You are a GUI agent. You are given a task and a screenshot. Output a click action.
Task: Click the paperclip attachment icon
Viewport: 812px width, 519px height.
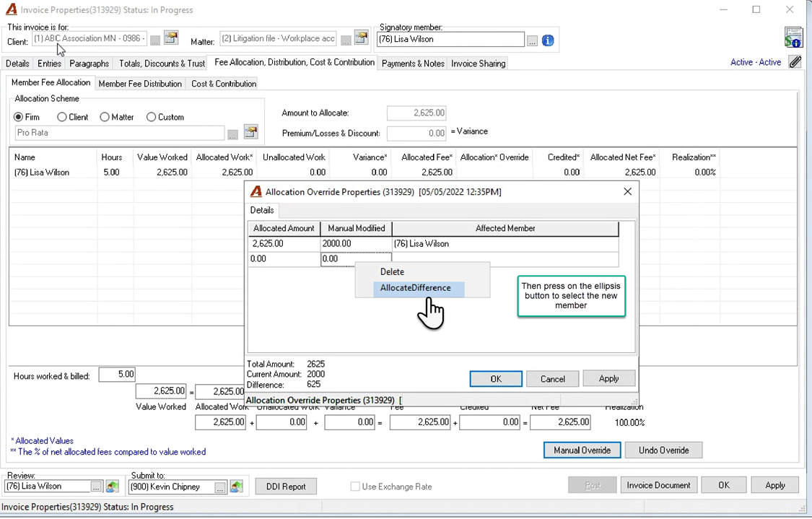[x=795, y=62]
